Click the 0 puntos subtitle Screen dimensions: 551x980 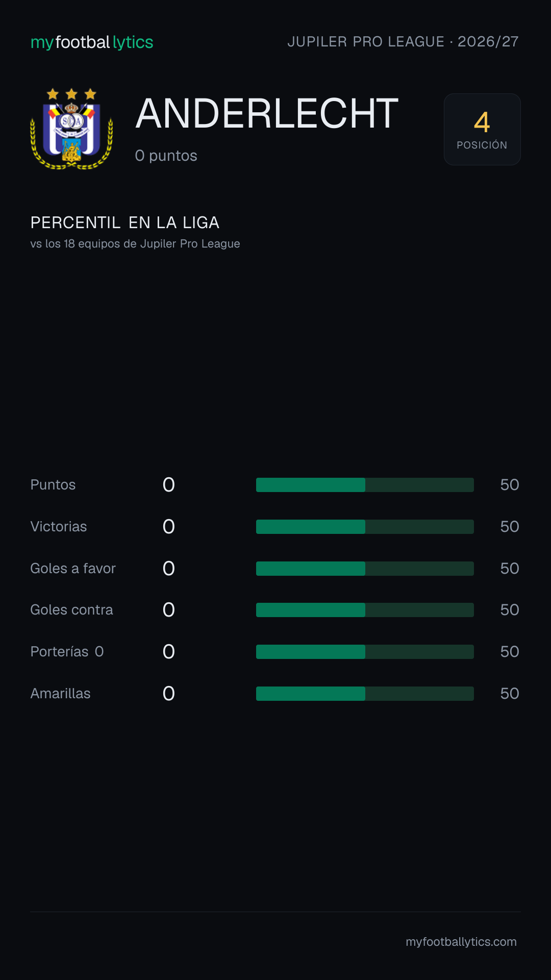[166, 156]
